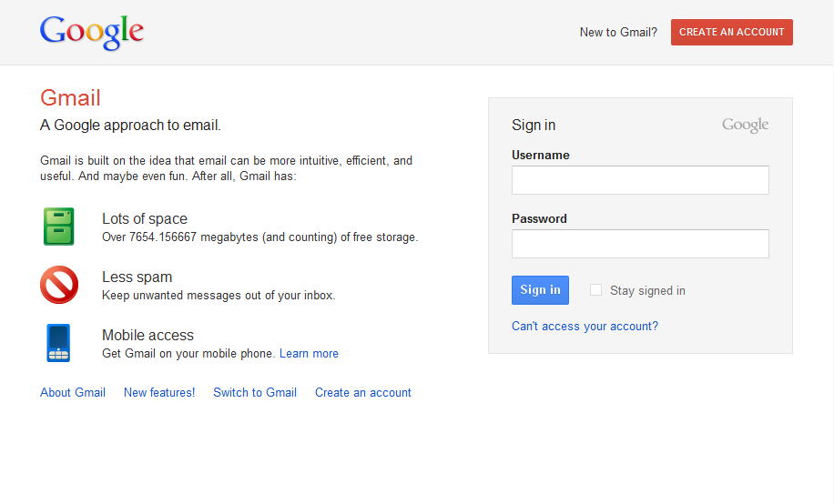Click the green file cabinet storage icon
The height and width of the screenshot is (504, 834).
click(58, 227)
